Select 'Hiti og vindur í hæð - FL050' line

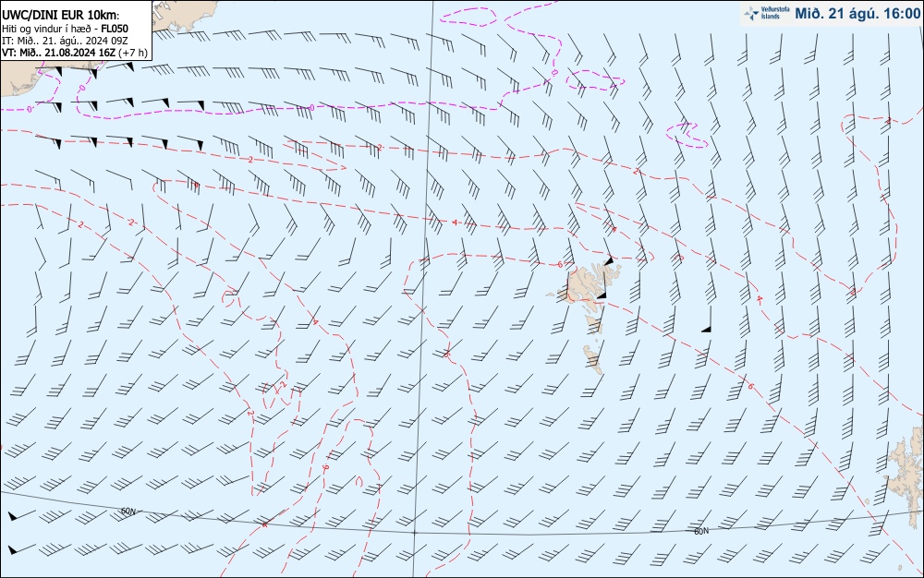[65, 29]
